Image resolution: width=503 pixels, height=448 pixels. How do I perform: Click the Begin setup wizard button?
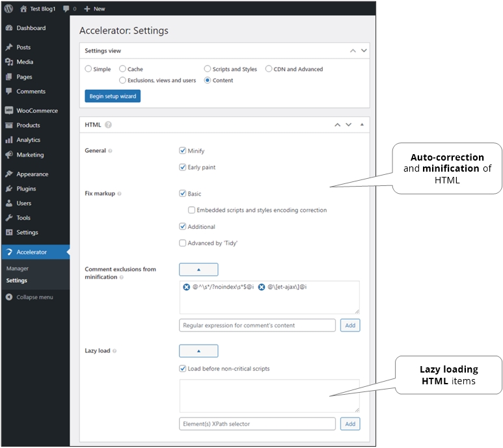[113, 96]
